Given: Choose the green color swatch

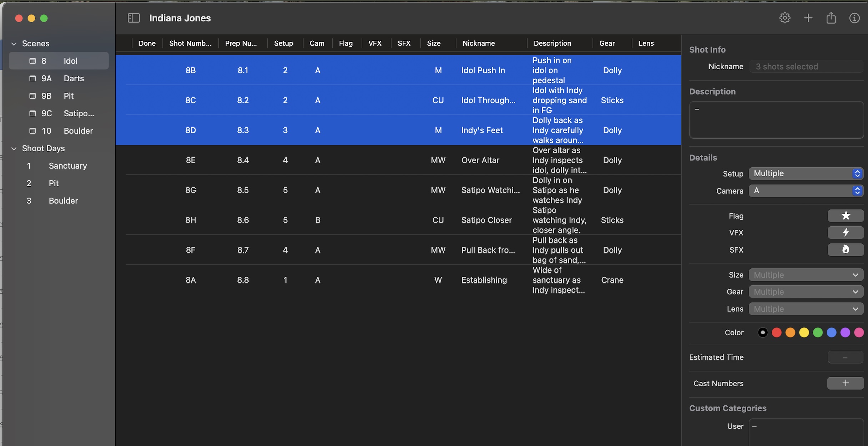Looking at the screenshot, I should tap(818, 333).
